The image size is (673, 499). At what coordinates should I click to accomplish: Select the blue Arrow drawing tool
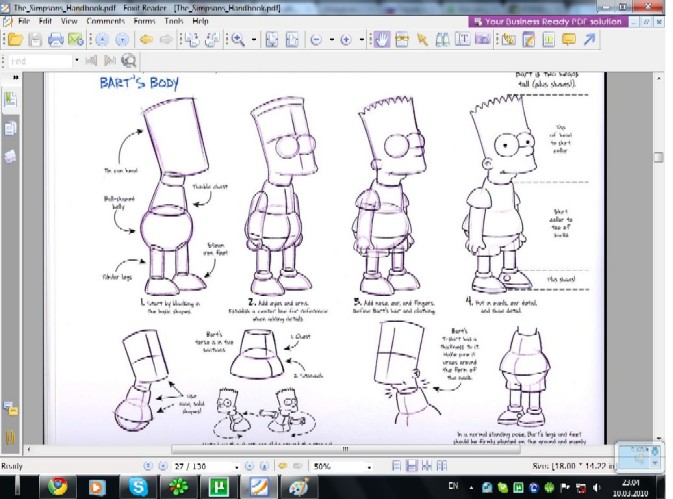589,40
